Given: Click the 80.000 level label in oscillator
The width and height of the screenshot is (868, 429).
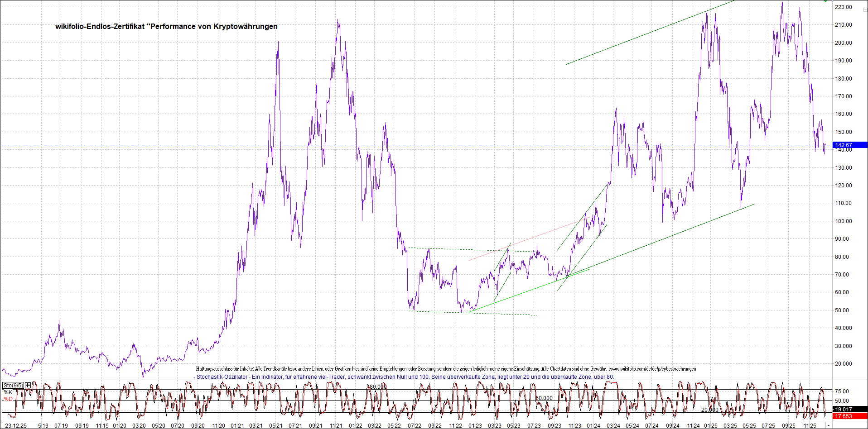Looking at the screenshot, I should click(x=377, y=387).
